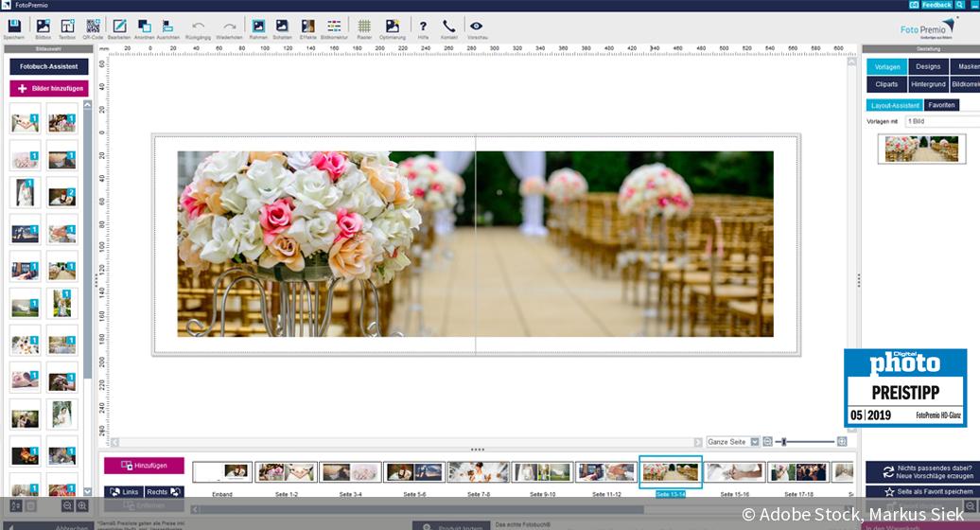Open the Vorlagen mit 1 Bild dropdown
980x530 pixels.
click(x=941, y=121)
